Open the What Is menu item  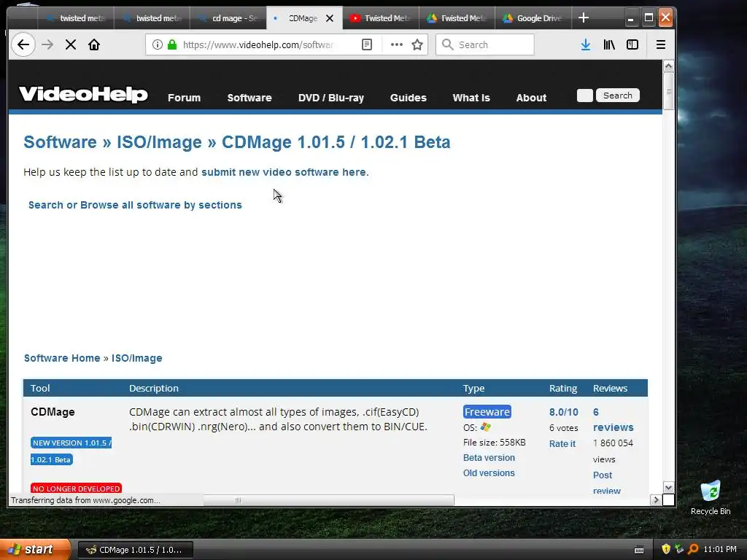pyautogui.click(x=471, y=98)
